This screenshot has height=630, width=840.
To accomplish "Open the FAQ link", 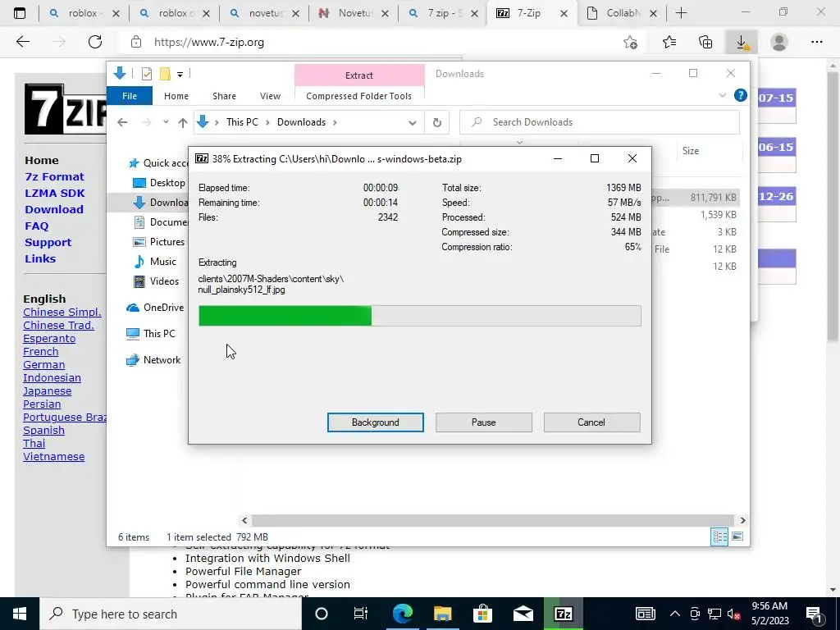I will coord(36,226).
